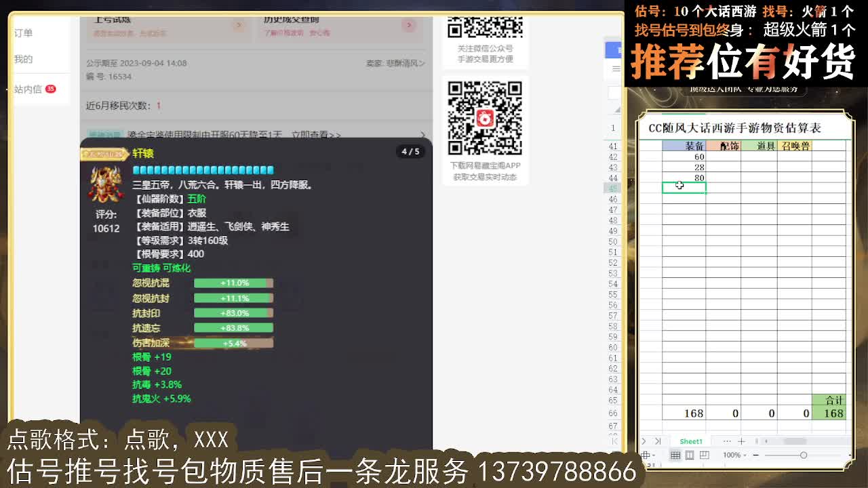
Task: Click the WeChat 公众号 QR code
Action: pyautogui.click(x=485, y=27)
